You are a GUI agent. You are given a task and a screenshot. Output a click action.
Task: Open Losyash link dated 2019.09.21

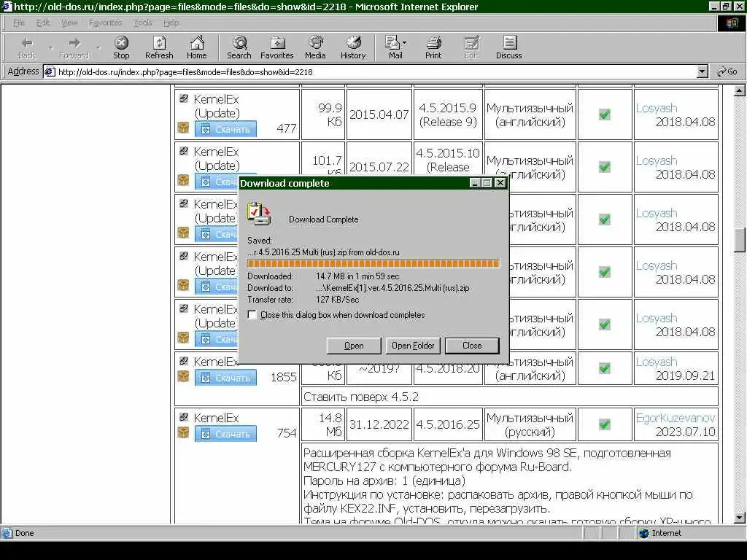pyautogui.click(x=657, y=362)
